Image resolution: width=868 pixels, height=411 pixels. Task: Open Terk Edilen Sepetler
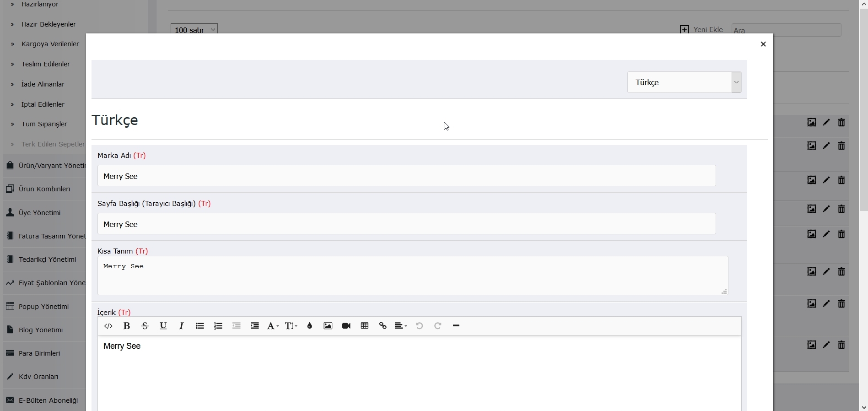(53, 144)
